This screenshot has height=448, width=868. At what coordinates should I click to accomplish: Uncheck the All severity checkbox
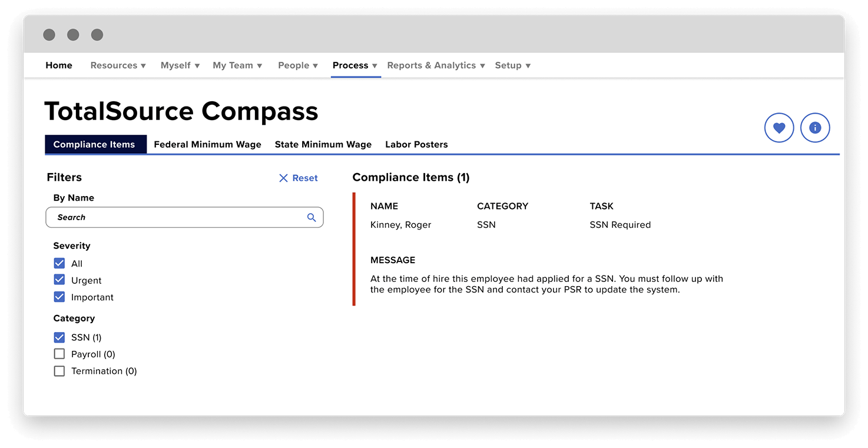coord(59,263)
